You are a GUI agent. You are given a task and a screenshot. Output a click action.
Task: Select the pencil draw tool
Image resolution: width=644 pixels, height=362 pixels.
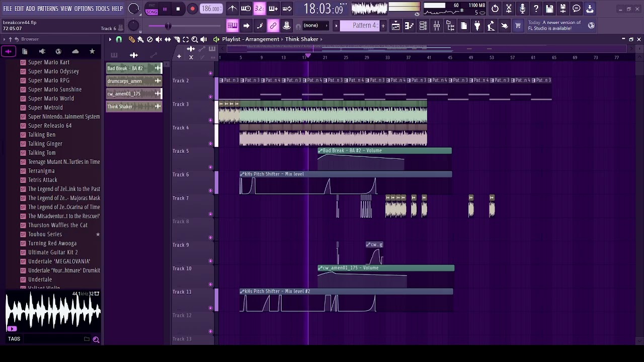coord(131,39)
